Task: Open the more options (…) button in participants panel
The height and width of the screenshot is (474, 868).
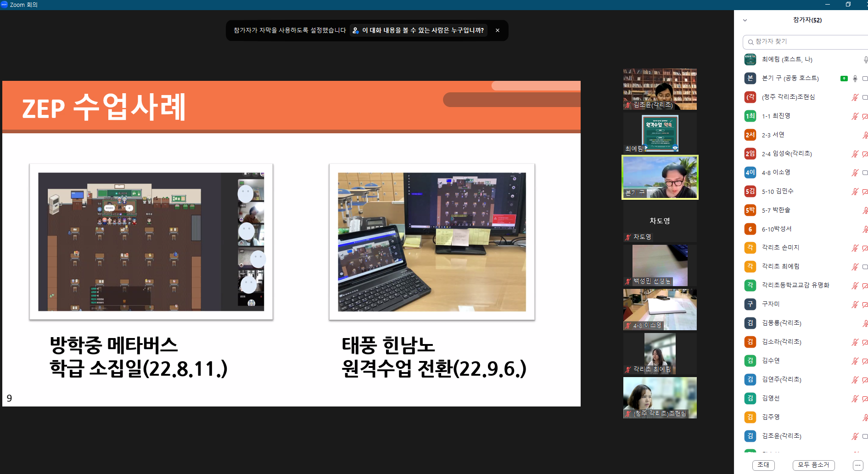Action: tap(857, 465)
